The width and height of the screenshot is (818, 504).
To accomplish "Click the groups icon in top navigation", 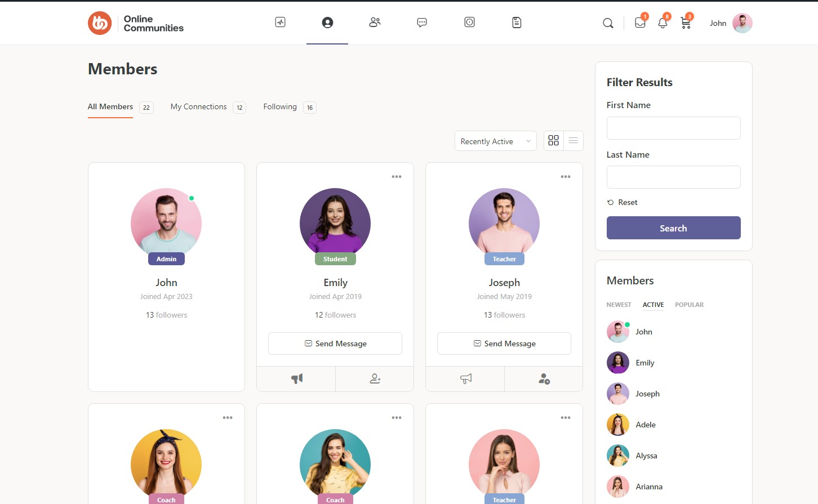I will 375,23.
